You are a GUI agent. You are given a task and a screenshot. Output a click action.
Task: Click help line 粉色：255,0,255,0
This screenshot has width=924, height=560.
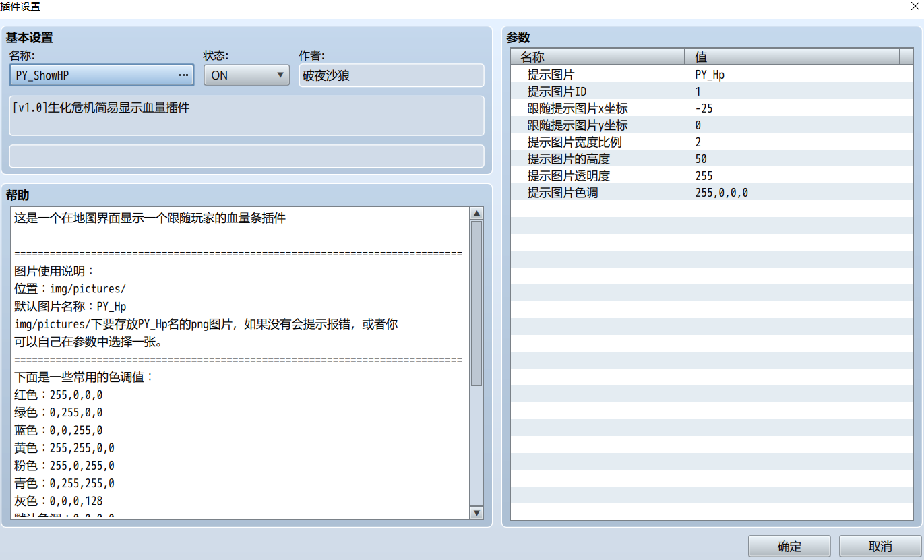tap(65, 466)
